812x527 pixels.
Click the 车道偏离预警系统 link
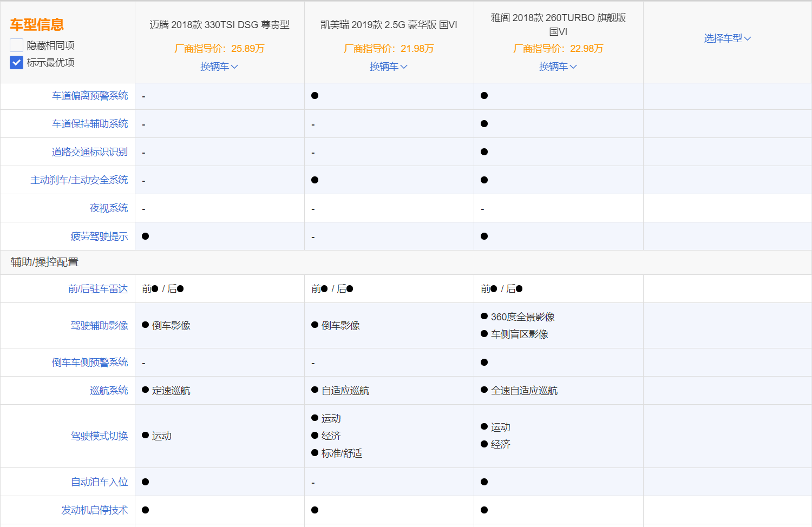90,96
